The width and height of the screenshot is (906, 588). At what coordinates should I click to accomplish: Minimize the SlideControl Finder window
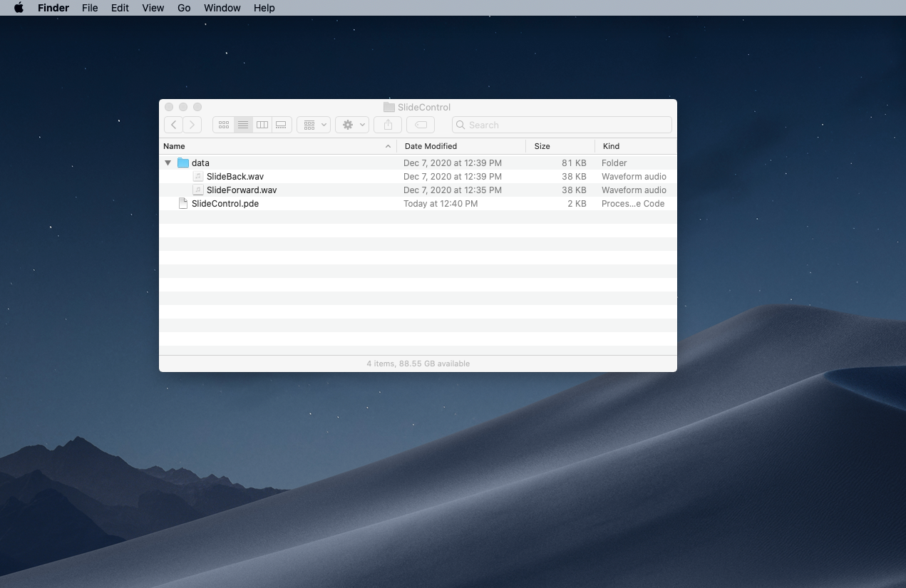[183, 107]
